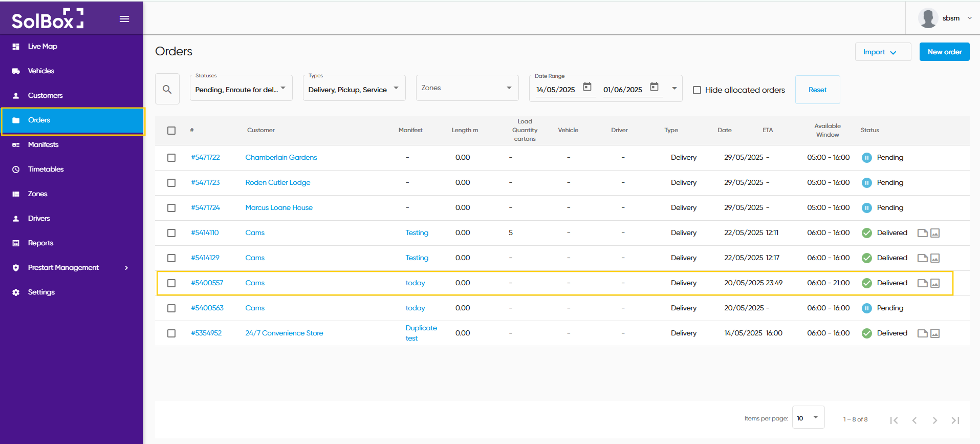Open image icon for order #5354952

[x=935, y=333]
